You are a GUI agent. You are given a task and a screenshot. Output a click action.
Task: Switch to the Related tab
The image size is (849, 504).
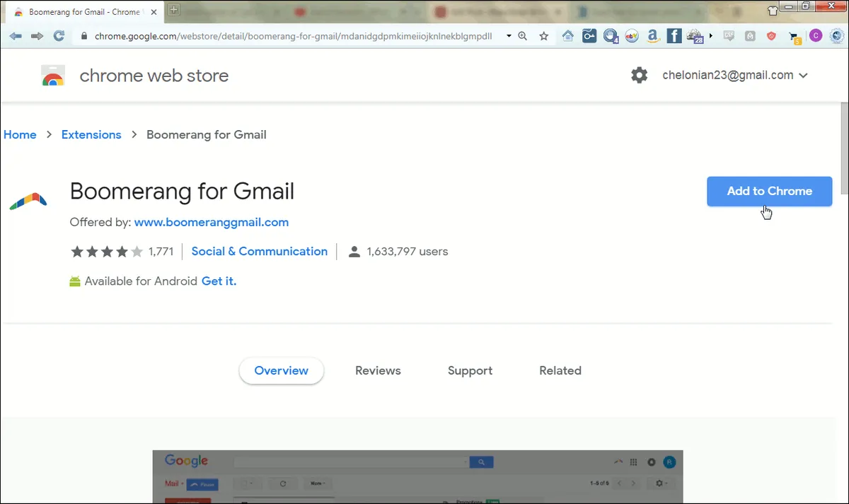560,370
